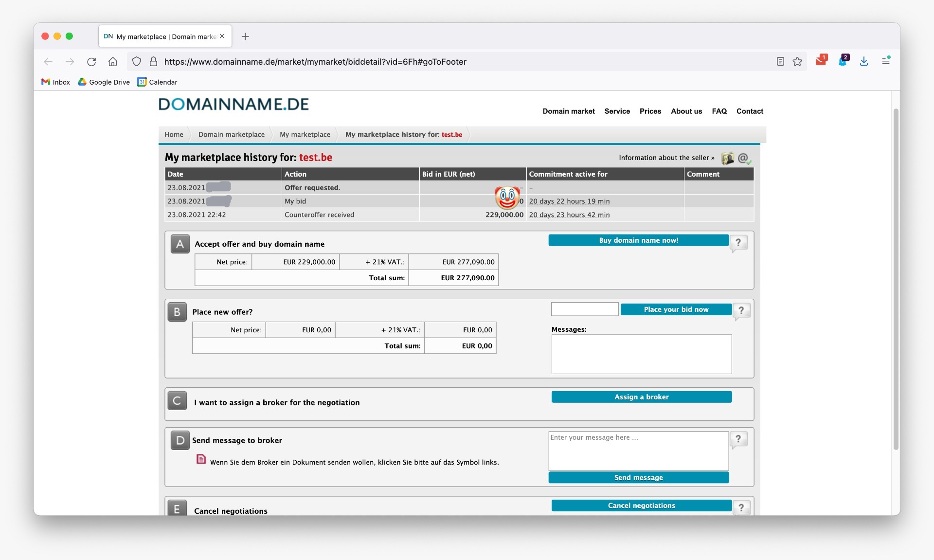This screenshot has height=560, width=934.
Task: Open the Firefox hamburger application menu
Action: (x=885, y=61)
